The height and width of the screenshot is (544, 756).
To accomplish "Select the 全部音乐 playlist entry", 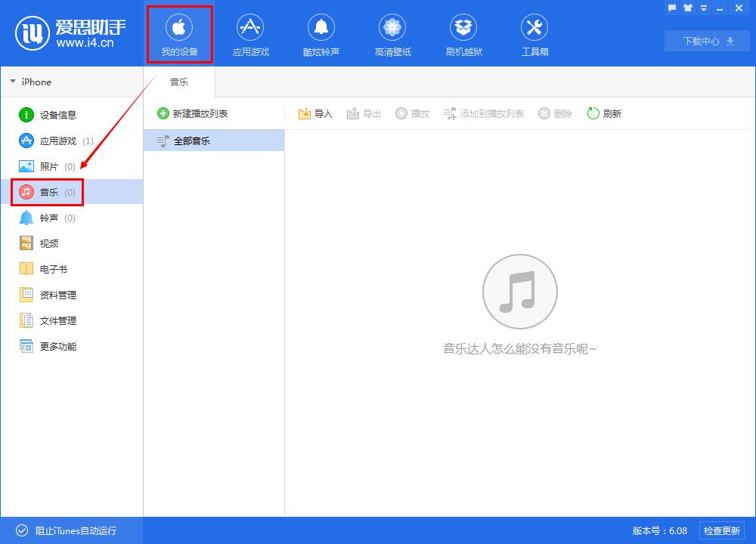I will click(x=184, y=140).
